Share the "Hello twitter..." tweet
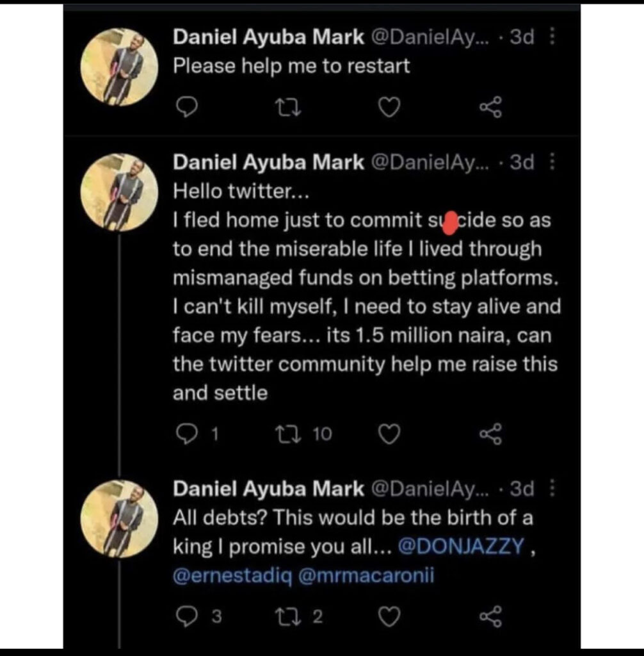The image size is (644, 656). [x=491, y=435]
